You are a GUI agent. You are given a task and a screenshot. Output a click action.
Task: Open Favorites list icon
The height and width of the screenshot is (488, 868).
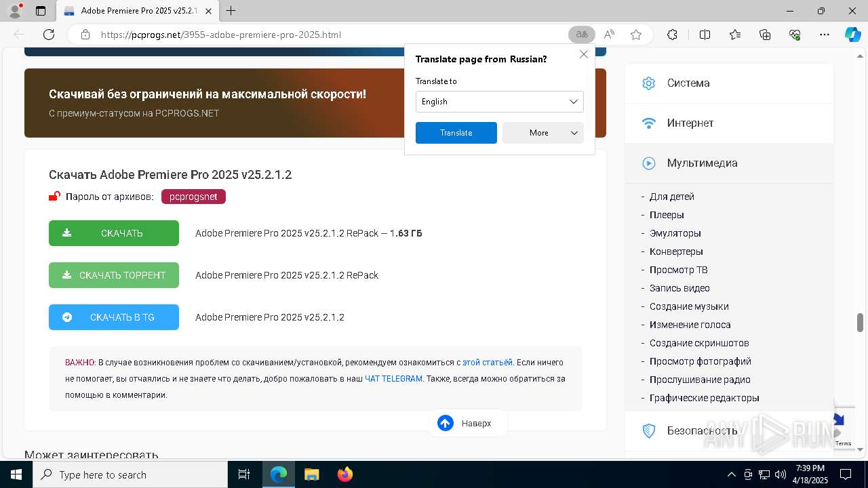pyautogui.click(x=735, y=35)
